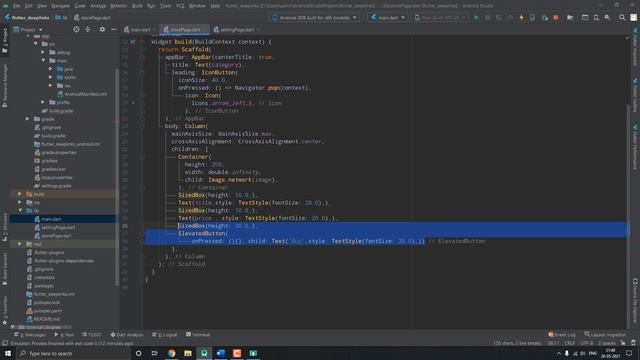
Task: Click the Collapse All icon in Project panel
Action: coord(88,29)
